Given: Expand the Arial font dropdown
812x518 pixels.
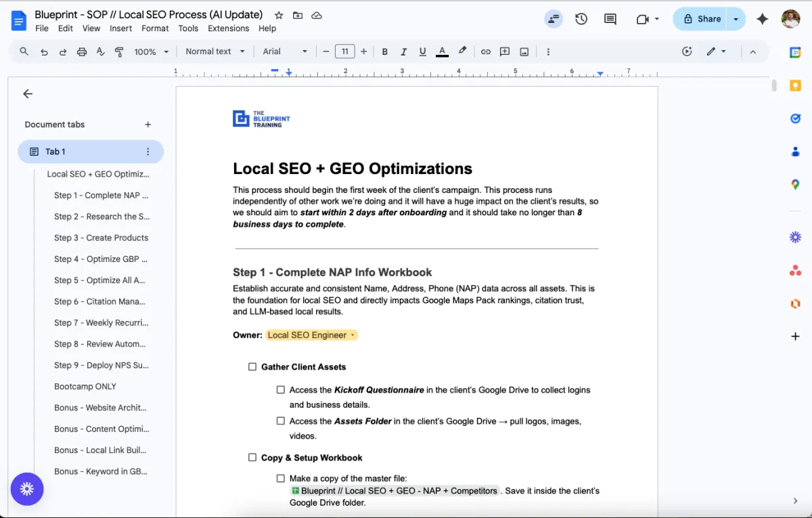Looking at the screenshot, I should [x=285, y=51].
